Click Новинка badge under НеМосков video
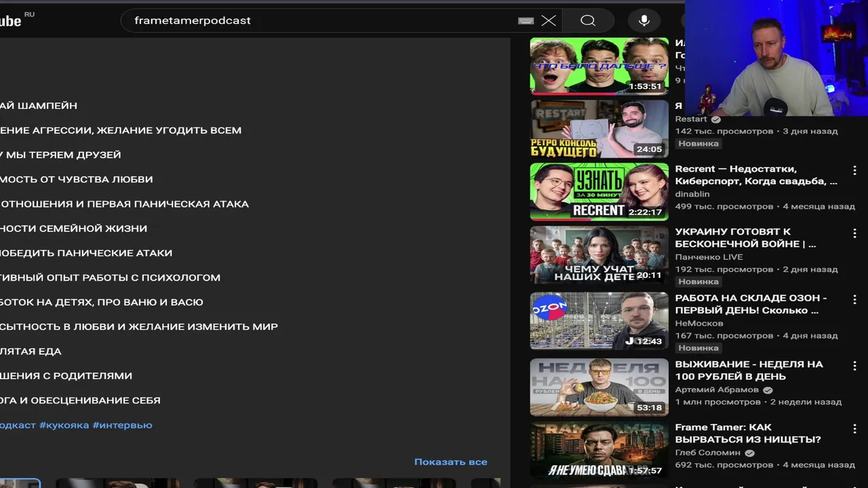This screenshot has height=488, width=868. [x=698, y=348]
